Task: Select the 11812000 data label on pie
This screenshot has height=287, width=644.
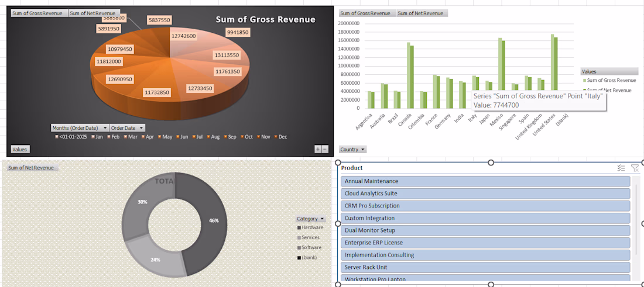Action: point(109,61)
